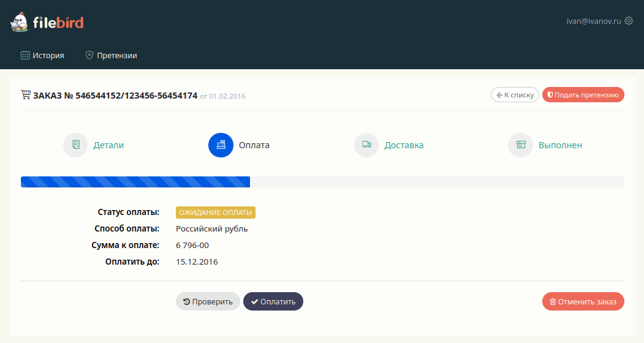This screenshot has height=343, width=644.
Task: Click the Детали step circle icon
Action: pos(75,145)
